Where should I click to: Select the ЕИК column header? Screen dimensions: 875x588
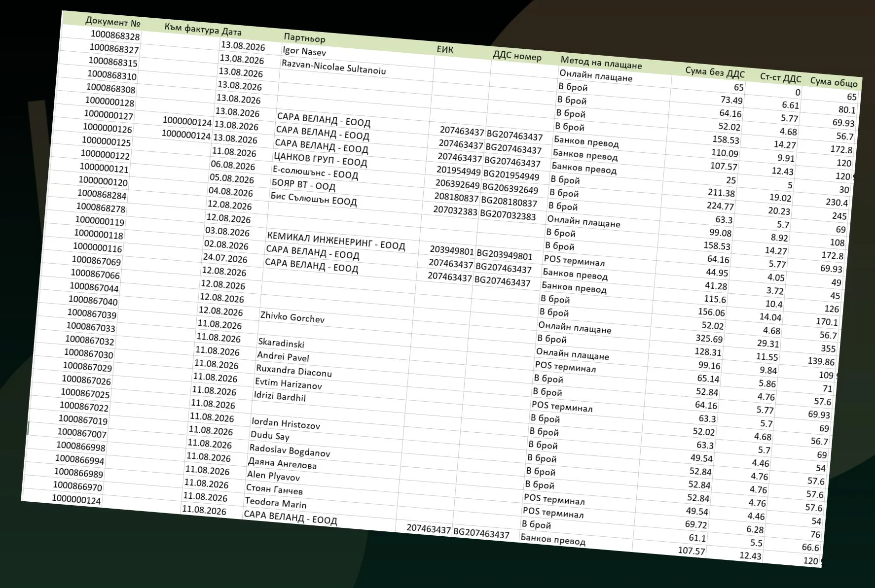445,49
